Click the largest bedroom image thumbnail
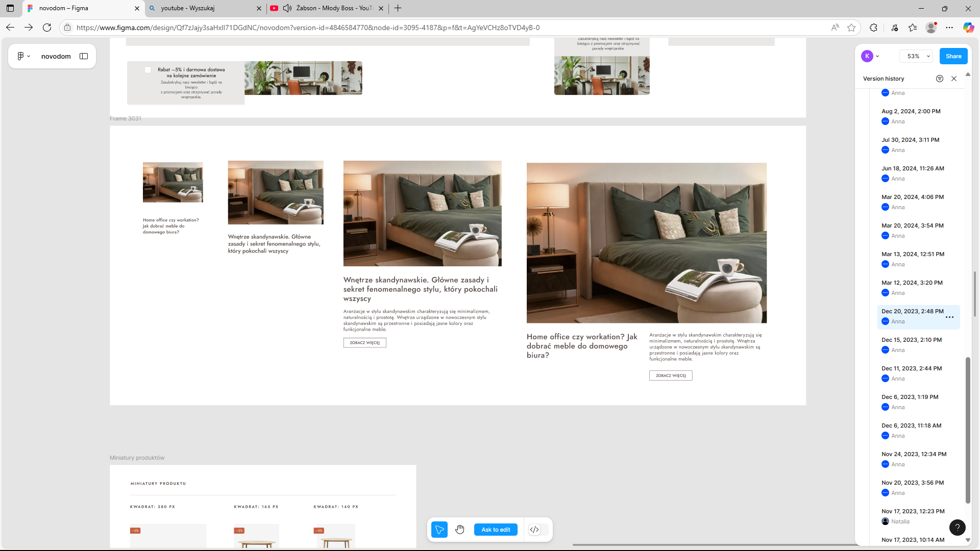The width and height of the screenshot is (980, 551). click(646, 243)
